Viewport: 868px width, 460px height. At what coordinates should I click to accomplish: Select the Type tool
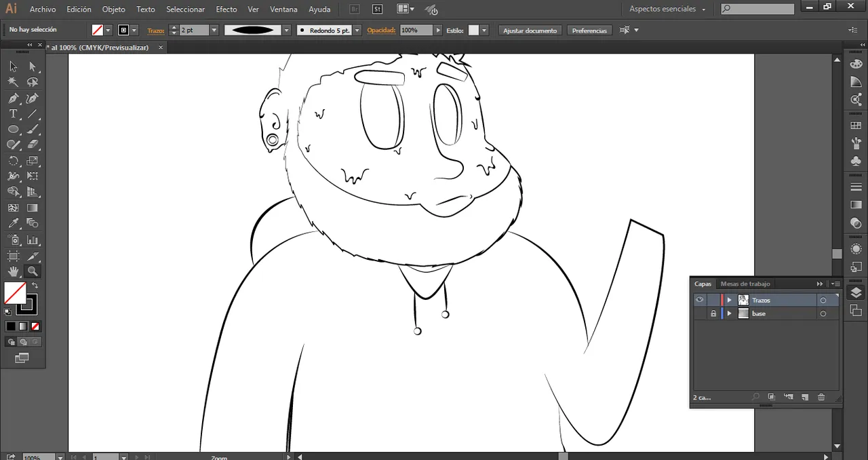tap(13, 114)
